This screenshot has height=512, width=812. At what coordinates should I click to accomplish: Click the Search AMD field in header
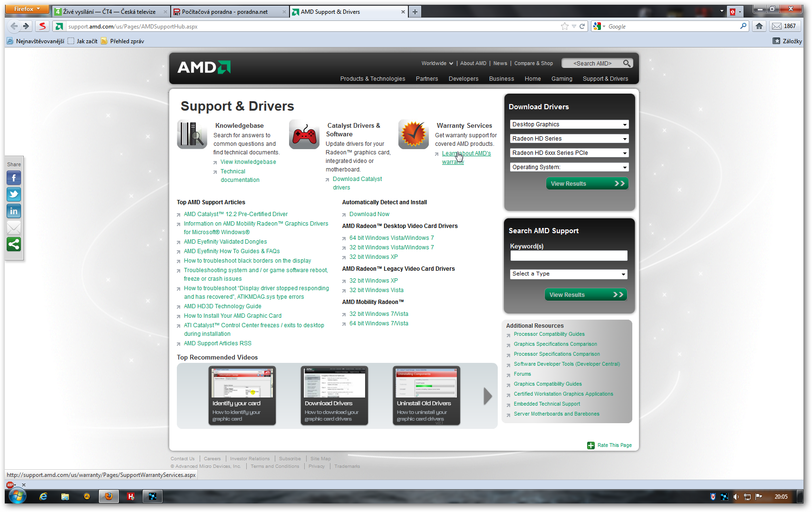click(x=592, y=63)
